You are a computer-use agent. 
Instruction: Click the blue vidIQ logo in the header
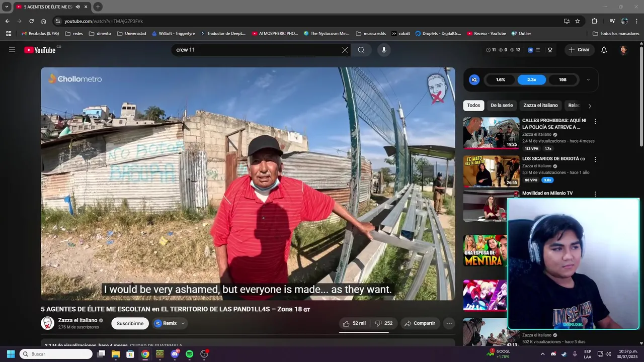(531, 50)
